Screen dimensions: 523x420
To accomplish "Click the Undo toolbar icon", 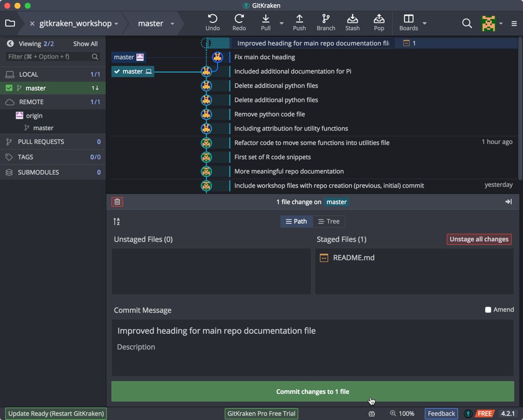I will (x=212, y=19).
